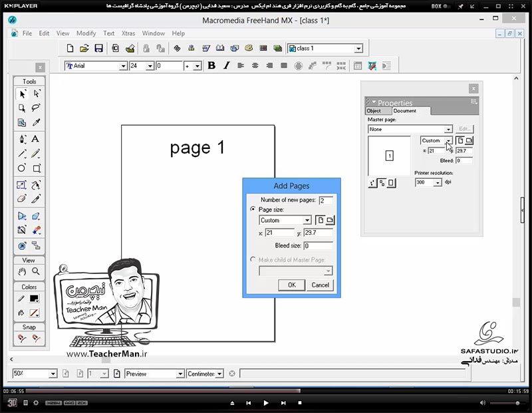Open the font size 24 dropdown

click(x=150, y=66)
